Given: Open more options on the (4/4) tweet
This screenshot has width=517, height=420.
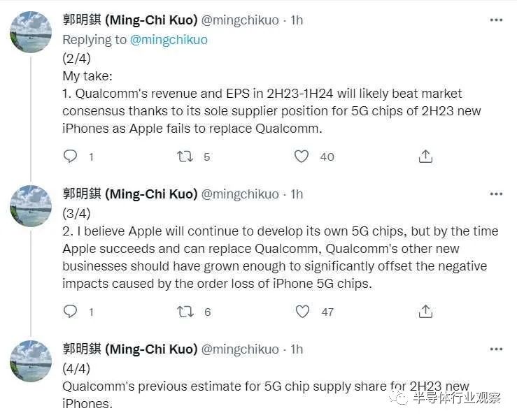Looking at the screenshot, I should (x=496, y=349).
